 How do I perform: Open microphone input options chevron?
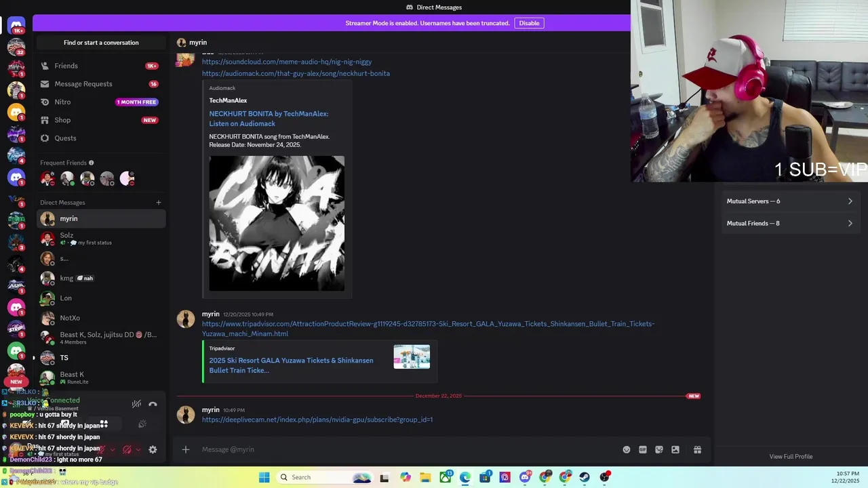tap(113, 449)
